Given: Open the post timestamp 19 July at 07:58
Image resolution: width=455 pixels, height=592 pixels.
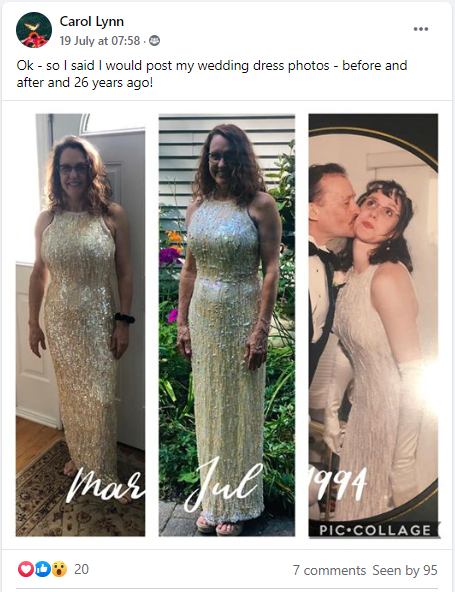Looking at the screenshot, I should coord(100,41).
